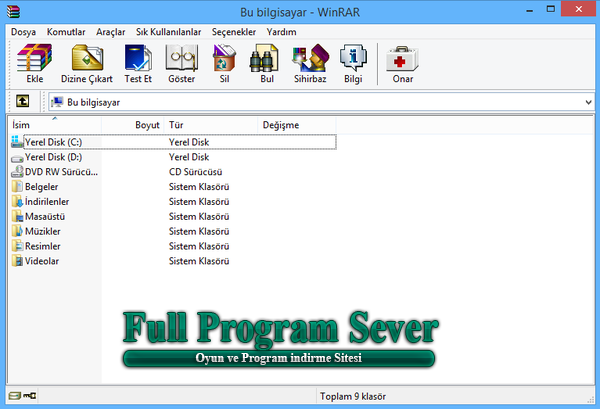This screenshot has width=600, height=409.
Task: Maximize the WinRAR window
Action: [551, 9]
